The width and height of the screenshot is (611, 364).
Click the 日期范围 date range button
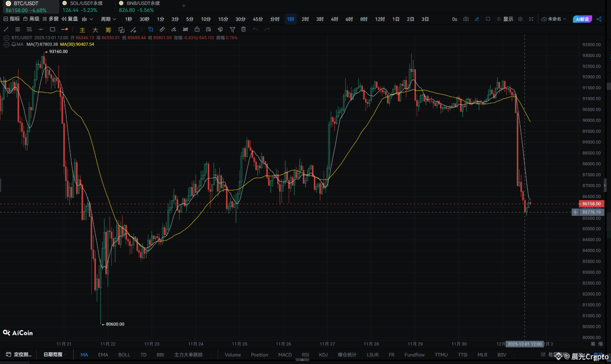[x=53, y=354]
